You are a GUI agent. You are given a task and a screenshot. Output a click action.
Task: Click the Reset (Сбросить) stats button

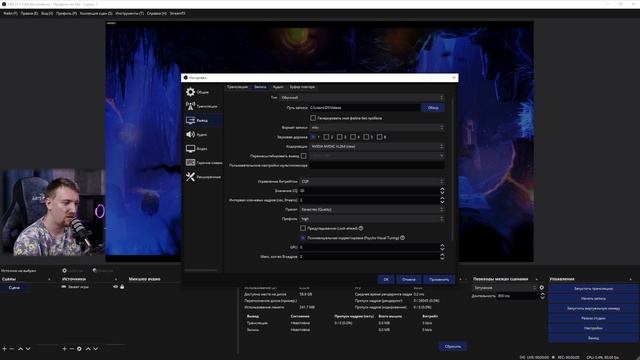453,347
